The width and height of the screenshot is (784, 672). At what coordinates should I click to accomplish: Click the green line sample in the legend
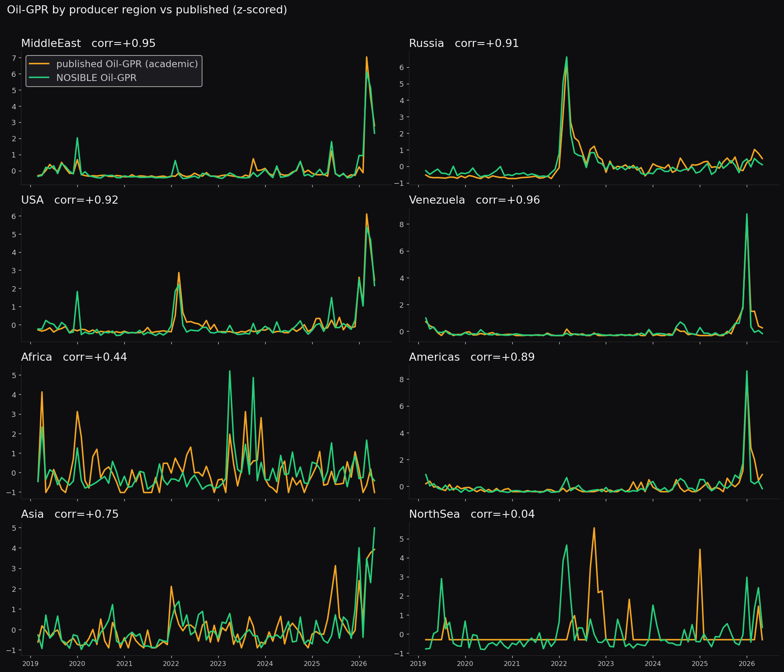pyautogui.click(x=40, y=78)
